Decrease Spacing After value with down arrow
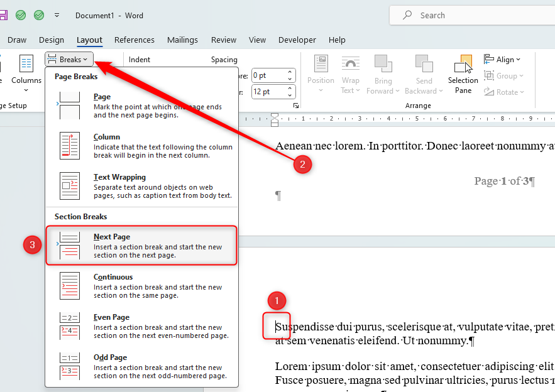 pos(290,95)
